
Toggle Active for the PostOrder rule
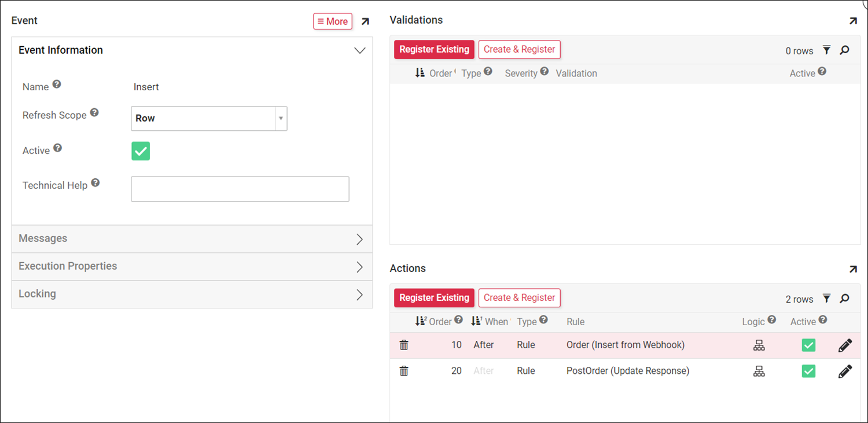pyautogui.click(x=808, y=371)
